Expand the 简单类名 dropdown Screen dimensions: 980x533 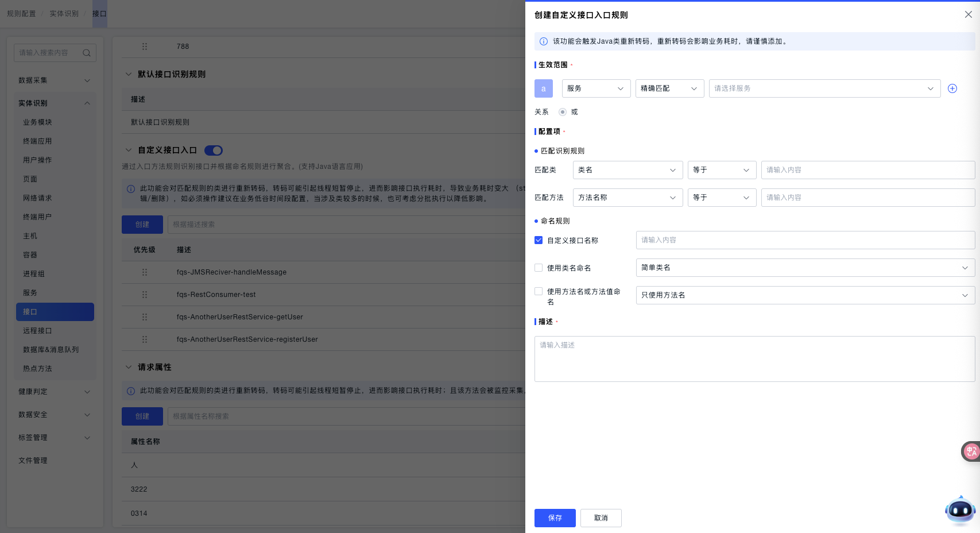click(805, 268)
